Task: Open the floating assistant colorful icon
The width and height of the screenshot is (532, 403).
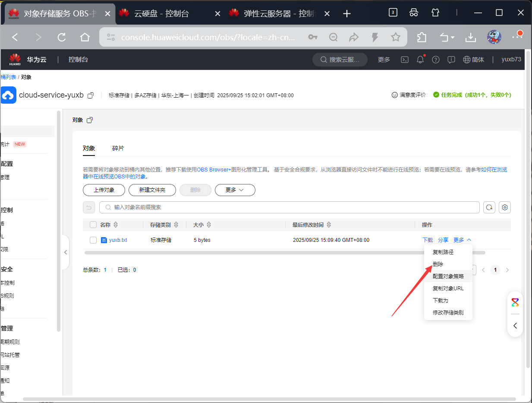Action: tap(515, 302)
